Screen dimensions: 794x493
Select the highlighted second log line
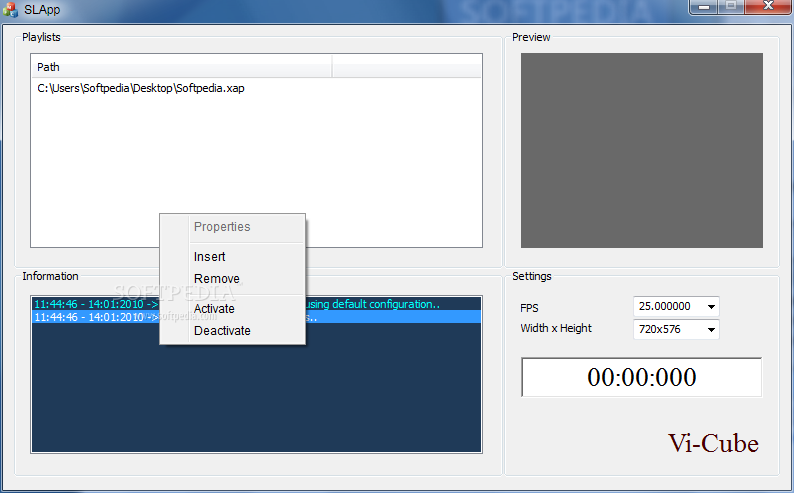(256, 317)
